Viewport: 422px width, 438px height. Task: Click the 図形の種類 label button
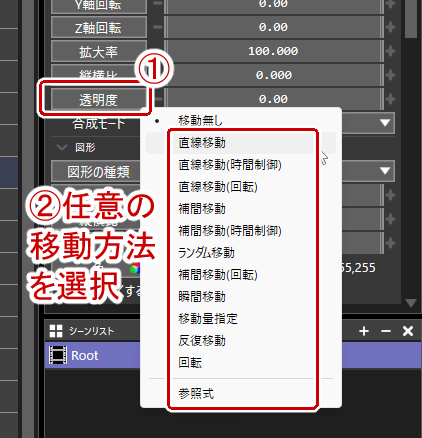click(97, 172)
